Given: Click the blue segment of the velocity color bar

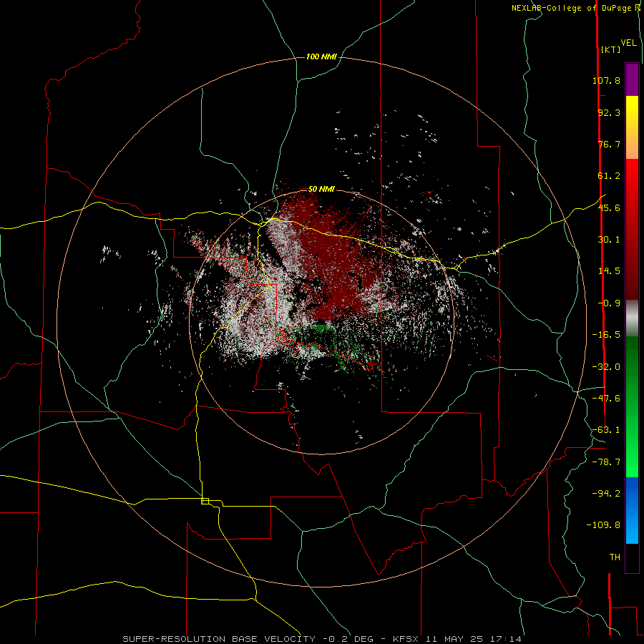Looking at the screenshot, I should (632, 510).
